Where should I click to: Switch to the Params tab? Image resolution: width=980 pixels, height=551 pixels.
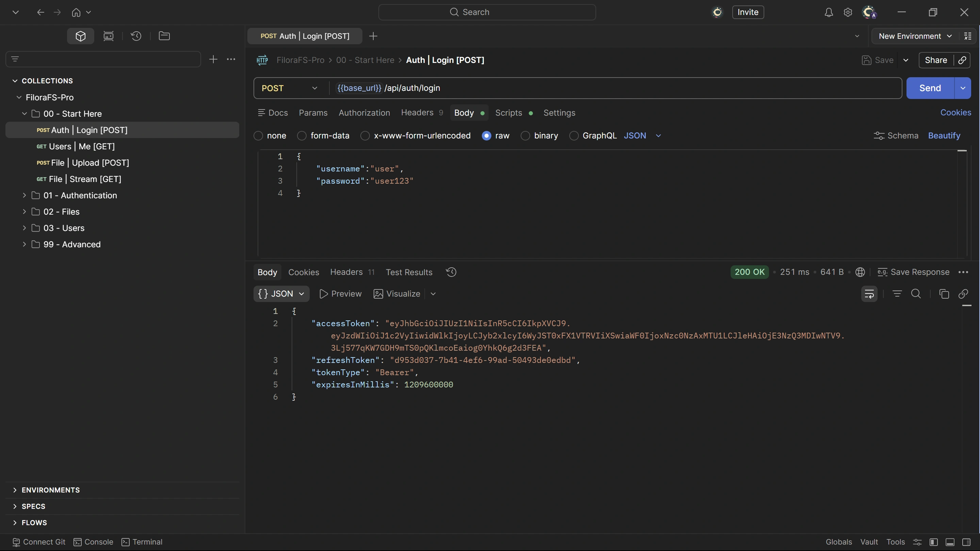coord(313,113)
